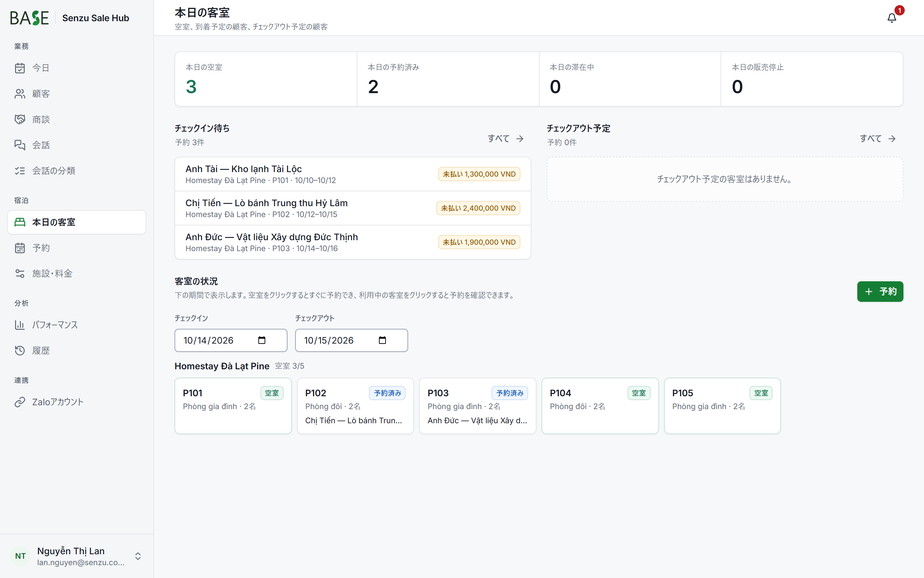Select the パフォーマンス menu item
This screenshot has width=924, height=578.
click(76, 325)
